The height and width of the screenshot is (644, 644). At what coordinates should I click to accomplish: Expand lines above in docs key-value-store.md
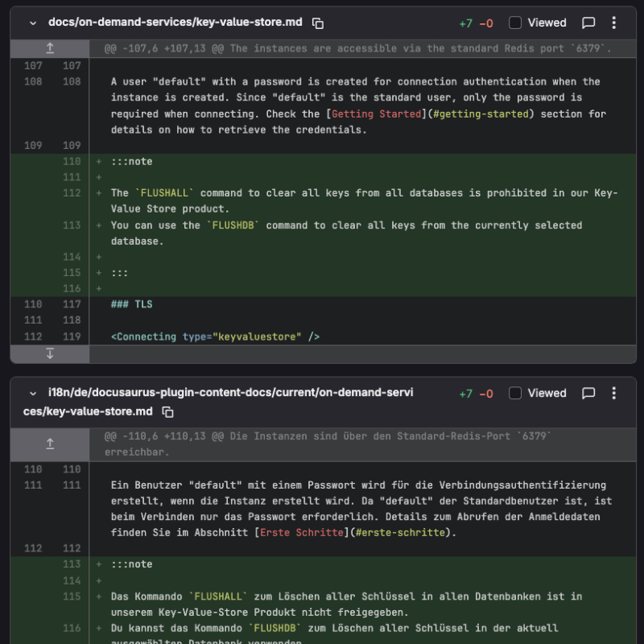tap(50, 48)
